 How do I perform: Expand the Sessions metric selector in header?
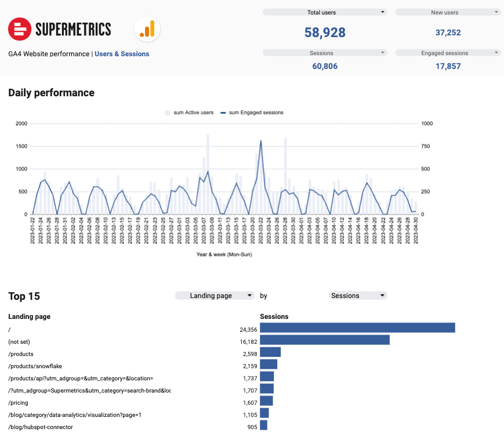pos(324,53)
